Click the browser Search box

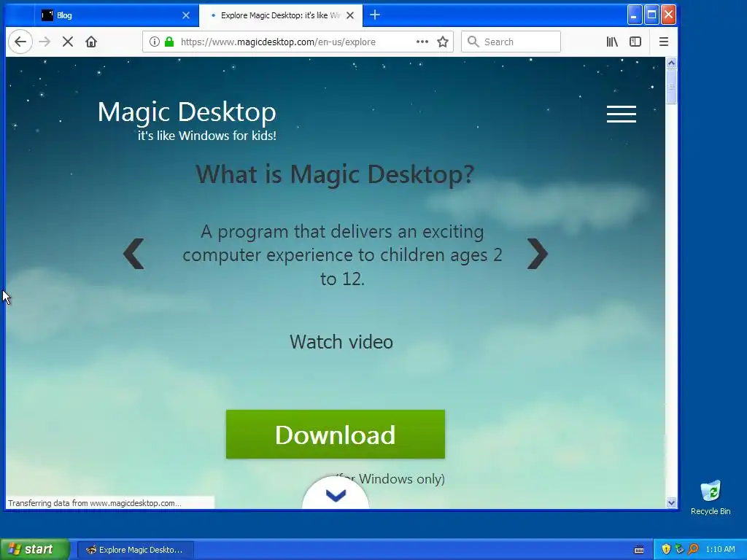click(x=511, y=42)
